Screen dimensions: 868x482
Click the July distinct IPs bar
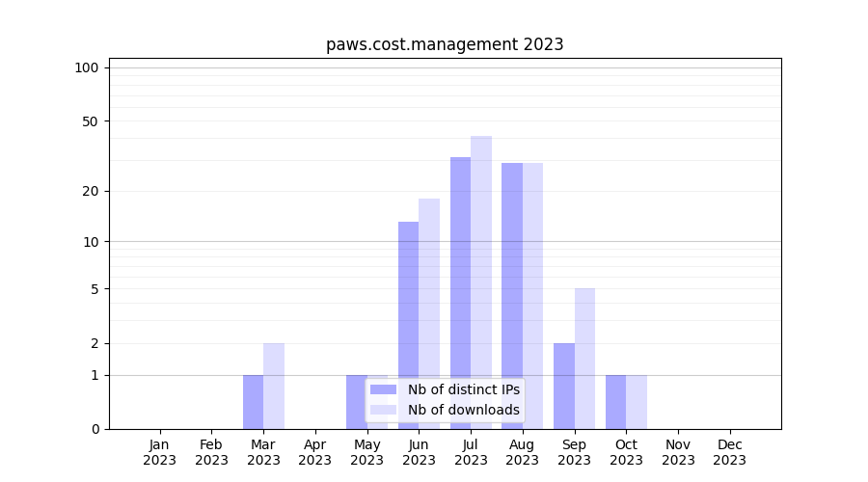click(x=461, y=289)
